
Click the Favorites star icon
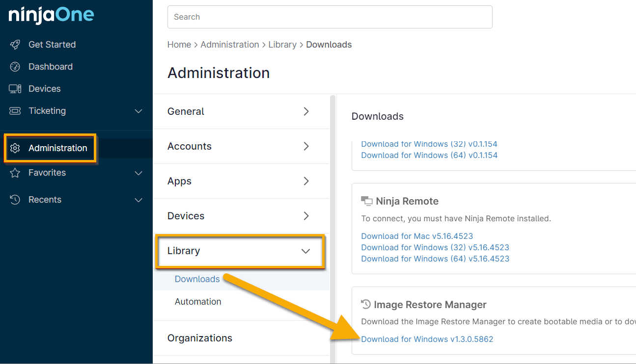(15, 173)
